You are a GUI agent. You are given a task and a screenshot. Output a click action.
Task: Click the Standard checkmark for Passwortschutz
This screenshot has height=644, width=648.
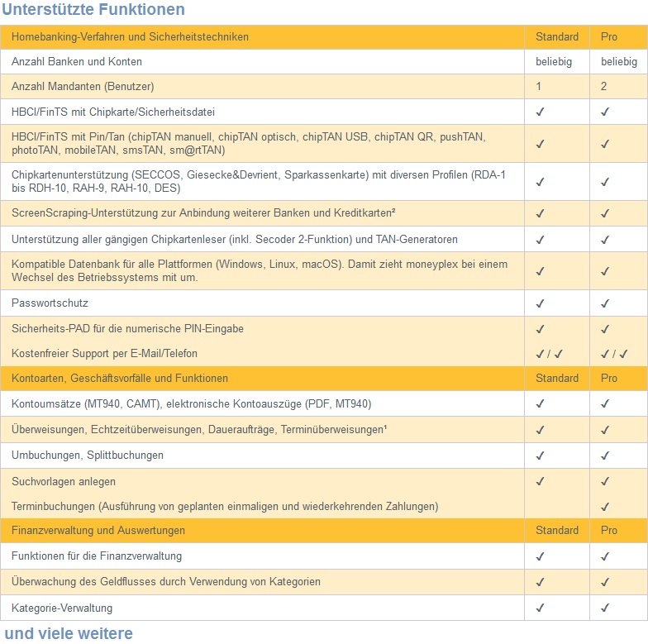[540, 303]
